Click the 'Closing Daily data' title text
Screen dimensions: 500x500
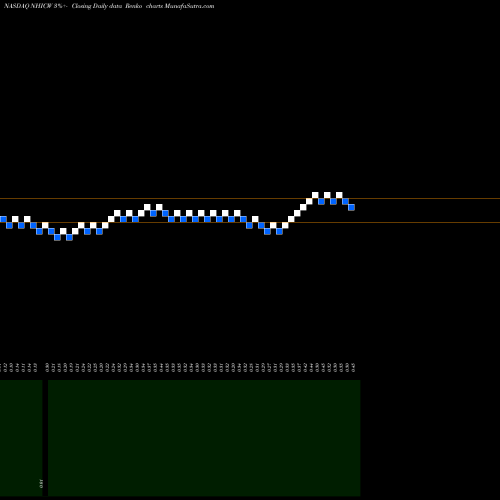[x=97, y=6]
